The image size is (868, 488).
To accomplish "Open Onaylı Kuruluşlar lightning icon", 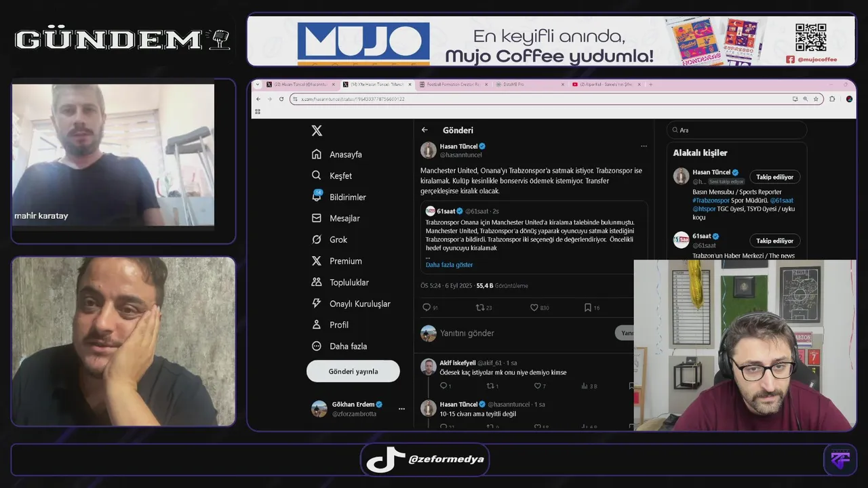I will pyautogui.click(x=317, y=304).
